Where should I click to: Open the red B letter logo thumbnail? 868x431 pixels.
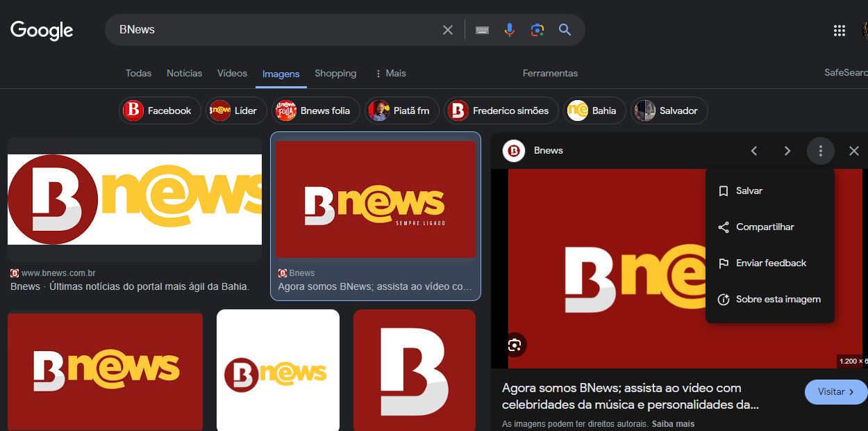(x=415, y=370)
